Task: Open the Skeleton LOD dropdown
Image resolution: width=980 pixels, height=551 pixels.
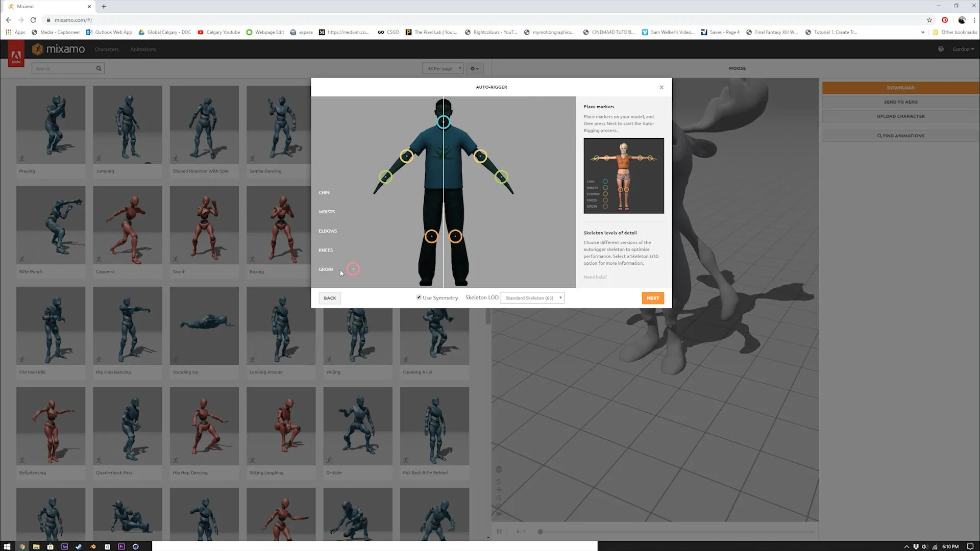Action: (x=532, y=298)
